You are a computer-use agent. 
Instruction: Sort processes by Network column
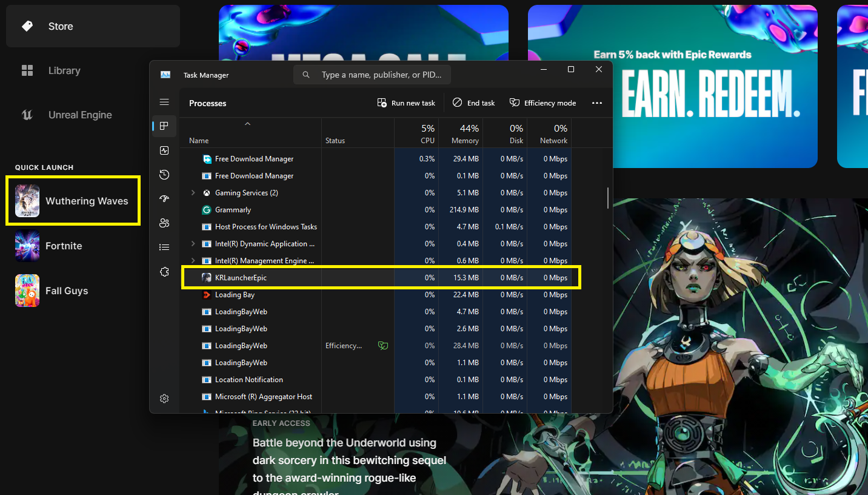pos(549,134)
